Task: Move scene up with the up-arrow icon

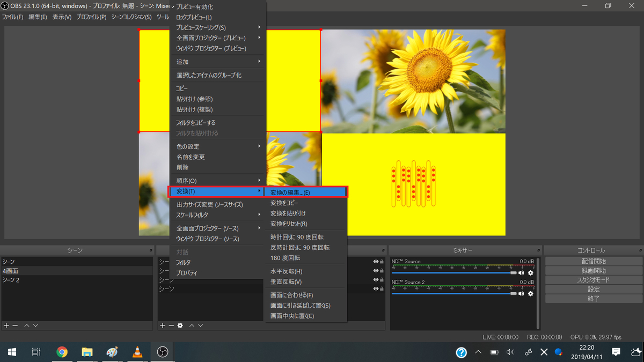Action: (27, 326)
